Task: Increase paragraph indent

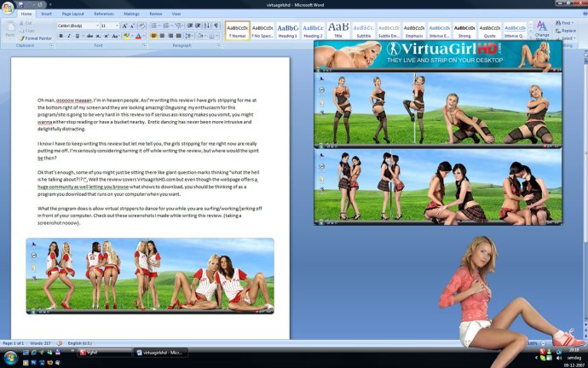Action: click(x=198, y=26)
